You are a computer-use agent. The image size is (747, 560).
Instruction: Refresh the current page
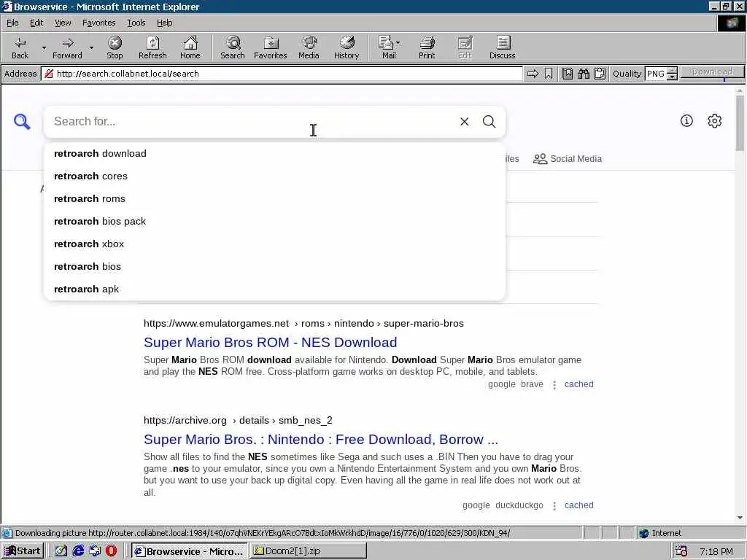[x=152, y=47]
